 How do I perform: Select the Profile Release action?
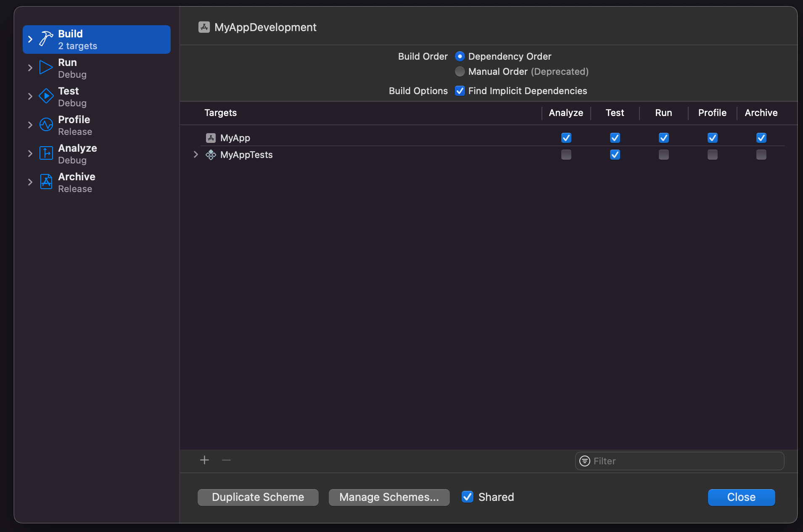pos(74,125)
